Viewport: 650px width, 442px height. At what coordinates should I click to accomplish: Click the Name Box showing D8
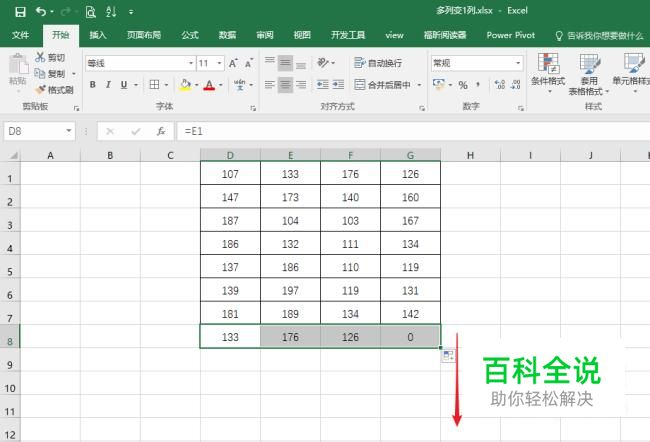click(35, 131)
